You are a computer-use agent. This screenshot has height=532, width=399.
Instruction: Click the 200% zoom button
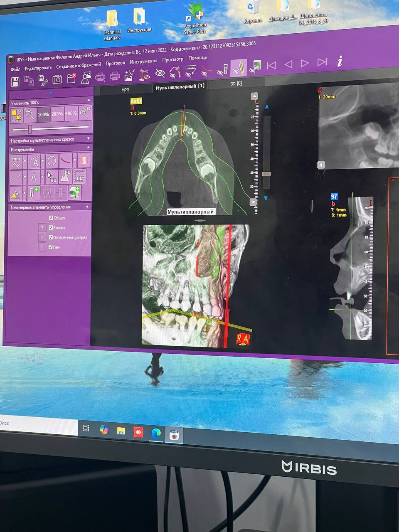tap(57, 114)
